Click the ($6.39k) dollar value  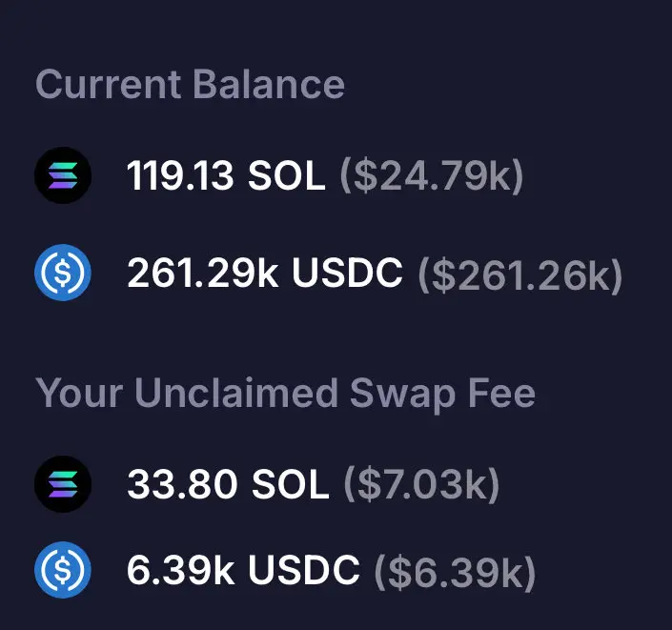click(455, 571)
